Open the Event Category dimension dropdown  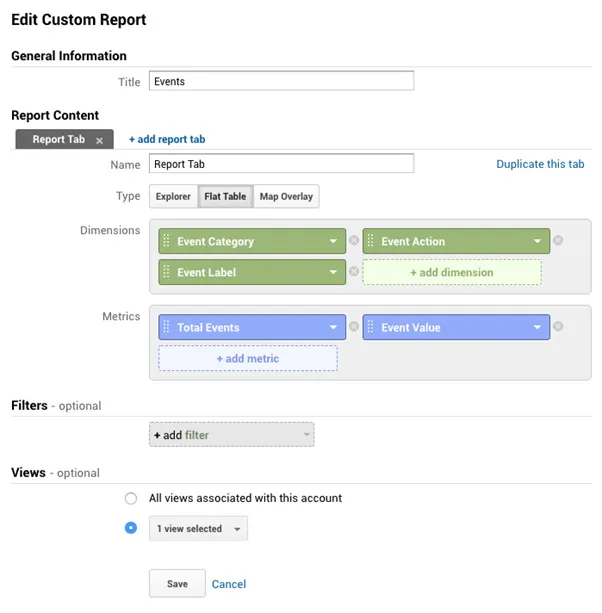(x=333, y=241)
